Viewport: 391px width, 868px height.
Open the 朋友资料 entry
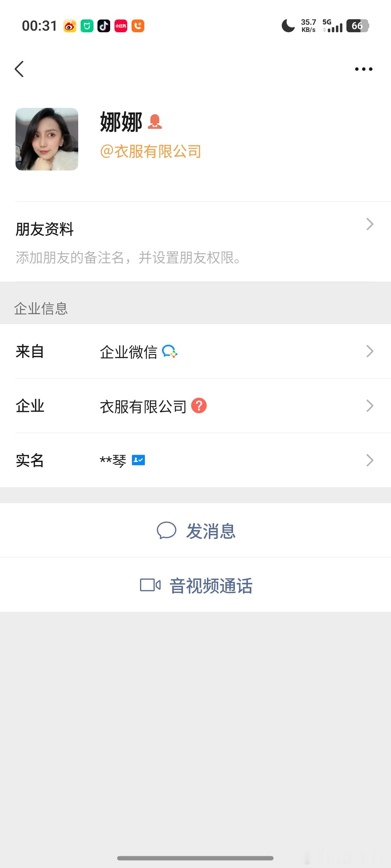click(x=195, y=242)
